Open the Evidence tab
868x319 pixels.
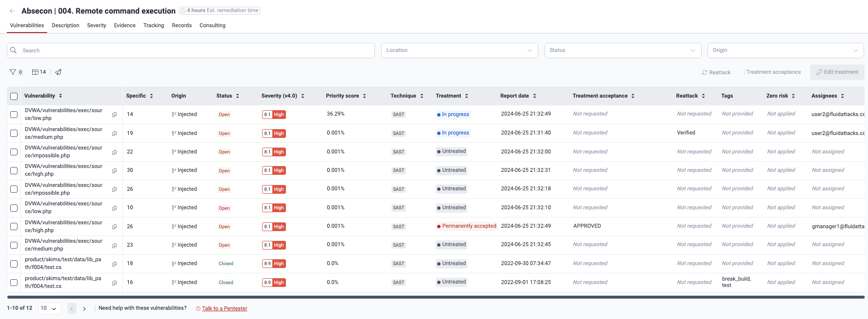tap(125, 25)
